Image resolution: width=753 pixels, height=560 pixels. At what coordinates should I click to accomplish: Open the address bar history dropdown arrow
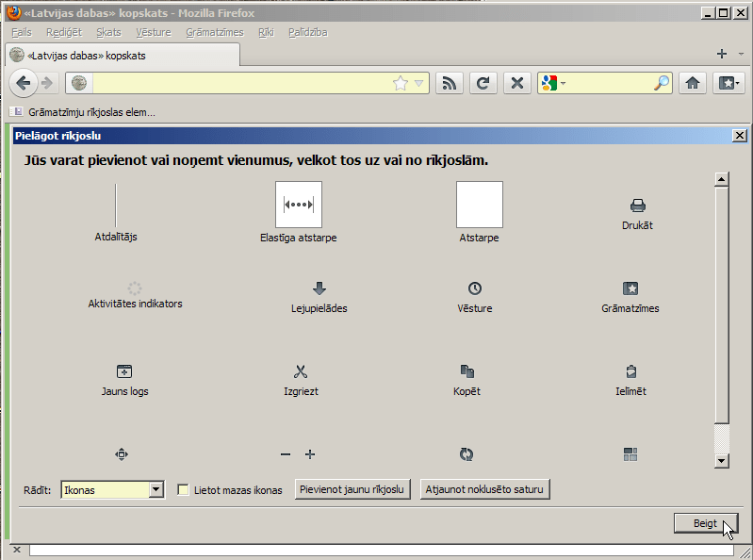click(x=418, y=84)
